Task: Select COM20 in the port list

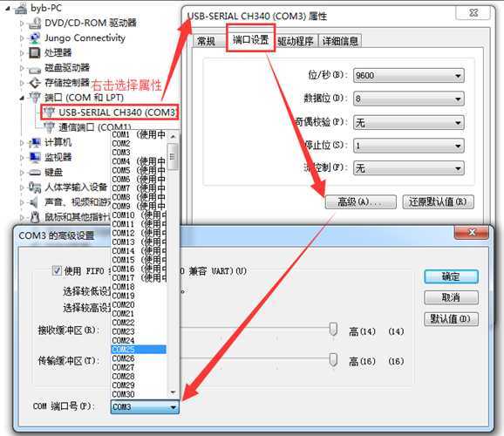Action: pyautogui.click(x=139, y=305)
